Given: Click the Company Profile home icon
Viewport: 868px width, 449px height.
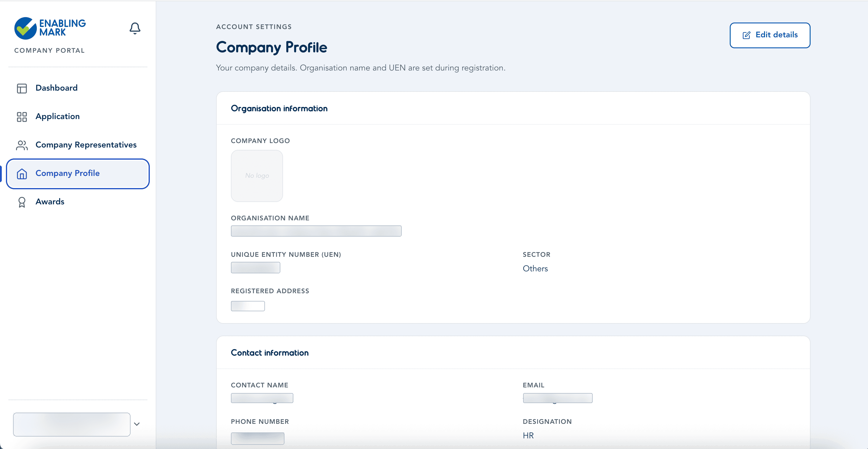Looking at the screenshot, I should [22, 174].
